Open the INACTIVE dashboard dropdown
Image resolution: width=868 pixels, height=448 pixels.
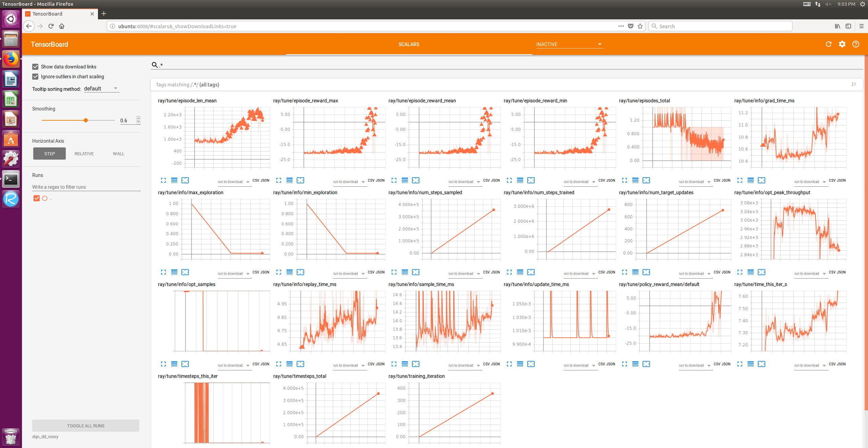[569, 44]
